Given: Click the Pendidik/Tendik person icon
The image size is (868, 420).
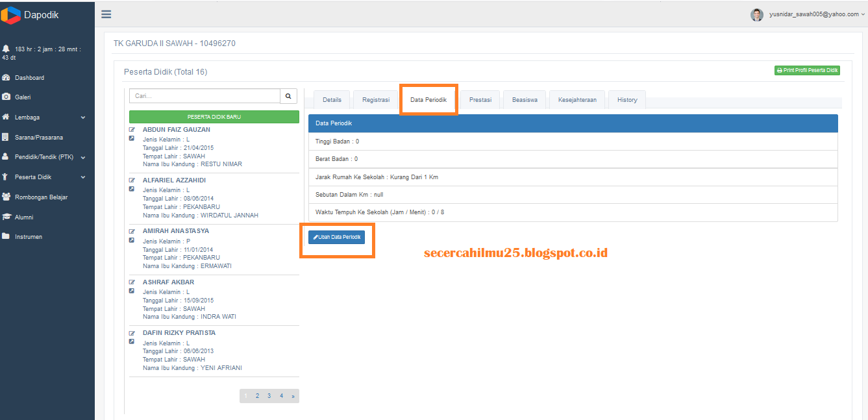Looking at the screenshot, I should [x=6, y=156].
